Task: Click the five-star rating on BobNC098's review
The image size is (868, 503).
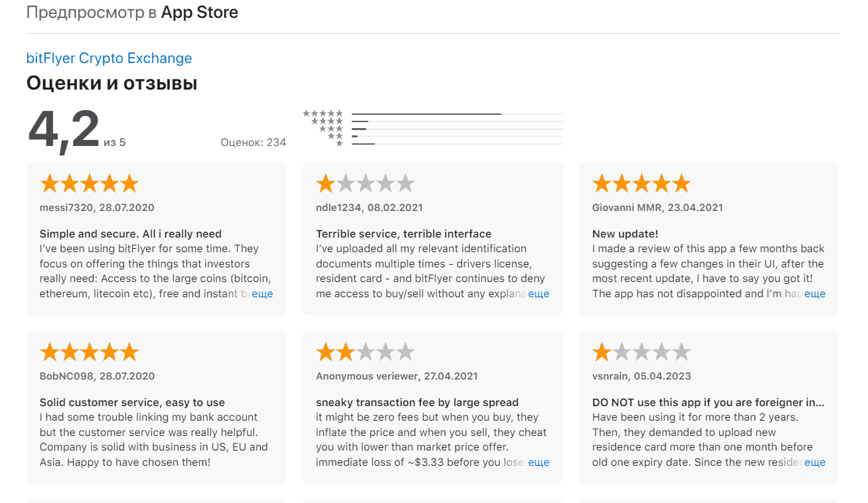Action: click(x=89, y=352)
